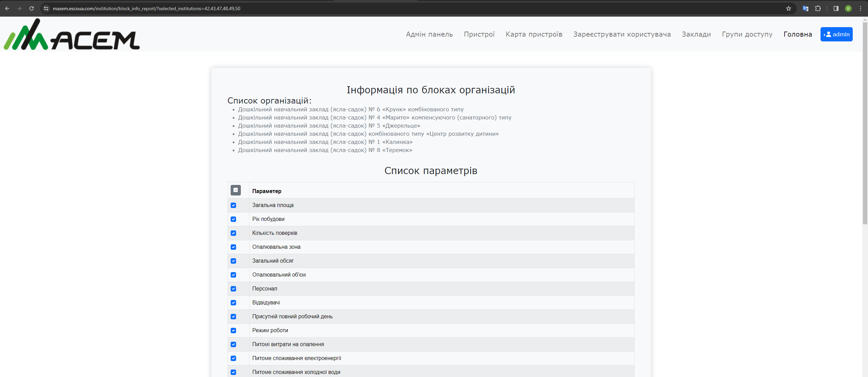Click the ACEM logo
Image resolution: width=868 pixels, height=377 pixels.
coord(71,35)
